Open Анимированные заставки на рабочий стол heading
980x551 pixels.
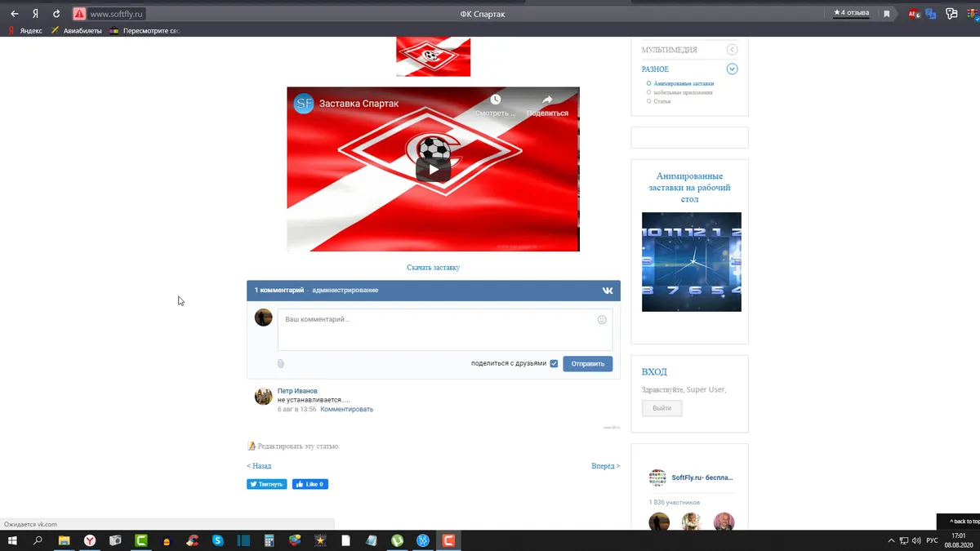point(690,187)
